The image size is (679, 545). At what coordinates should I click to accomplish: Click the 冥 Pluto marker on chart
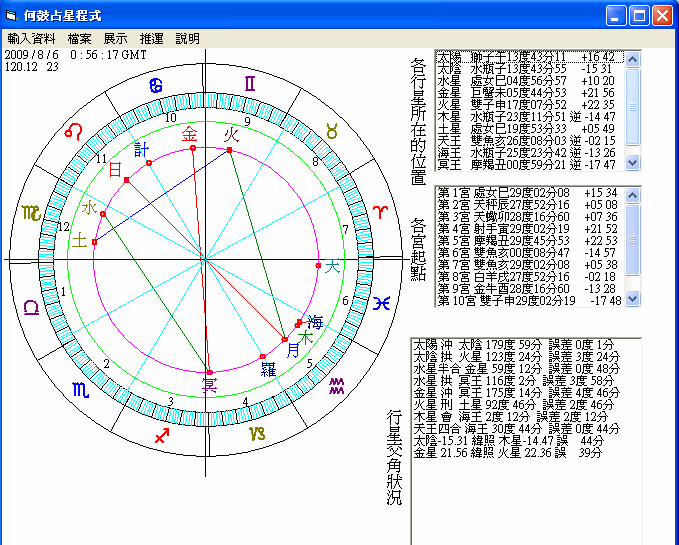pyautogui.click(x=210, y=385)
